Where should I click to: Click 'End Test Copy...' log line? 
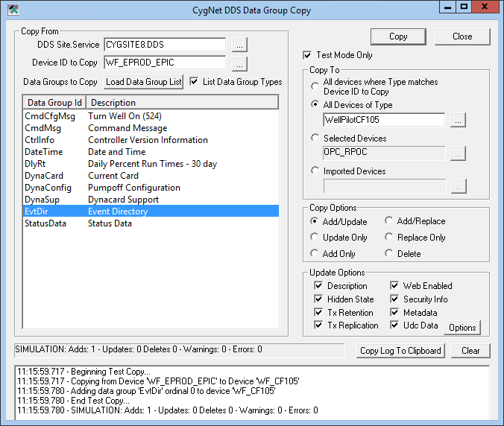coord(73,401)
